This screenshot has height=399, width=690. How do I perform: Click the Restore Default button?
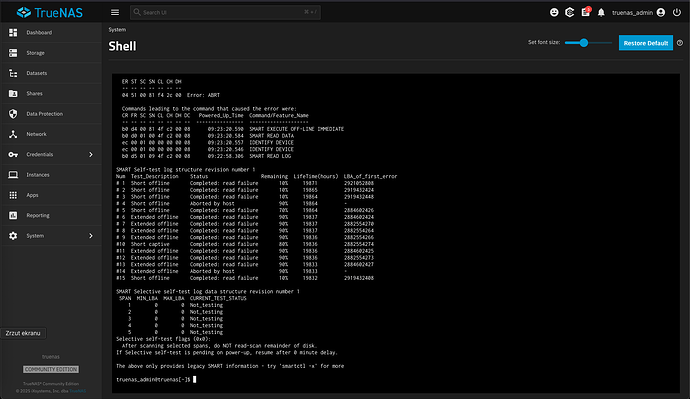646,43
